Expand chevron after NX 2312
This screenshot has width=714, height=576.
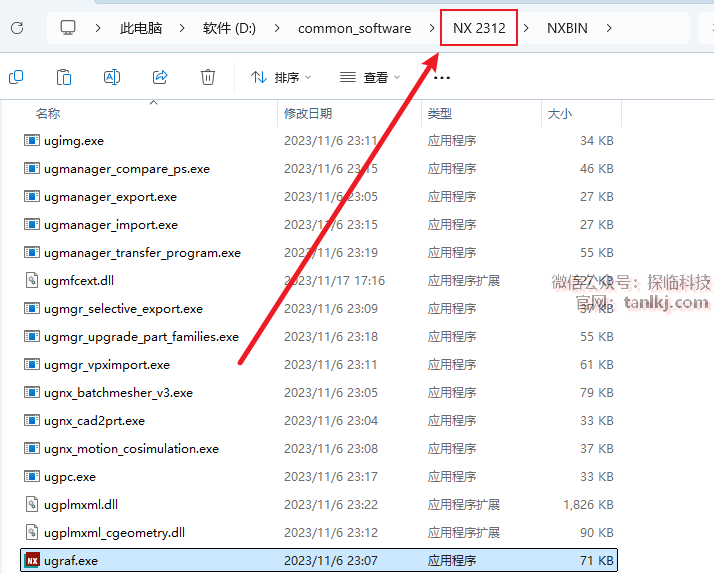[526, 28]
